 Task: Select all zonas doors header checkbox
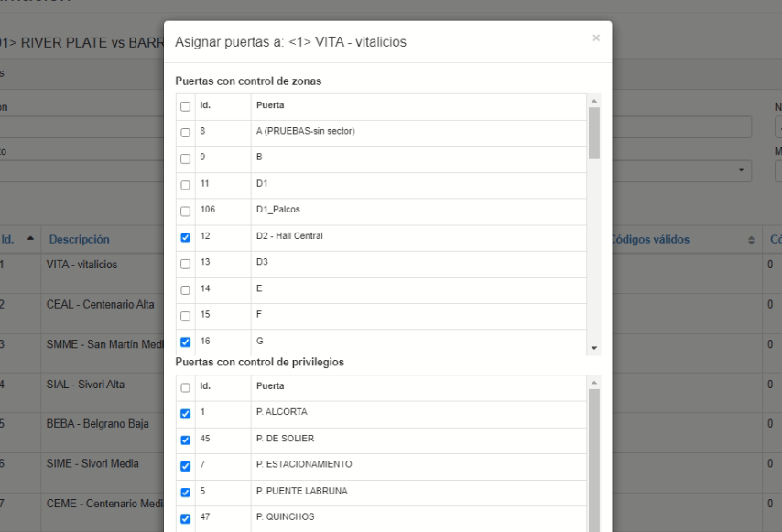click(x=186, y=106)
